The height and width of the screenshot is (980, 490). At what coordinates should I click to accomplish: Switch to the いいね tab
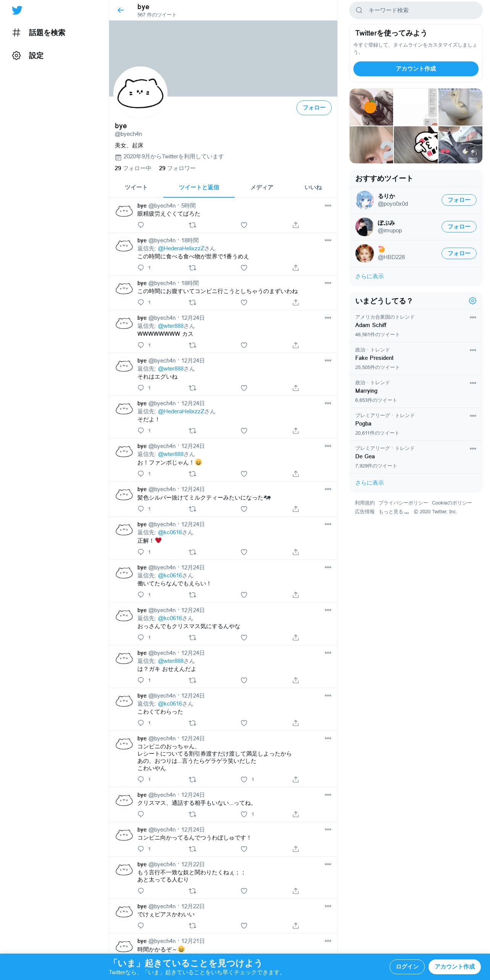[313, 187]
